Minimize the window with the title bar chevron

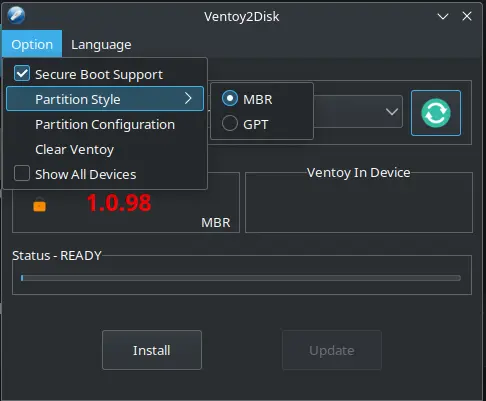(x=443, y=16)
